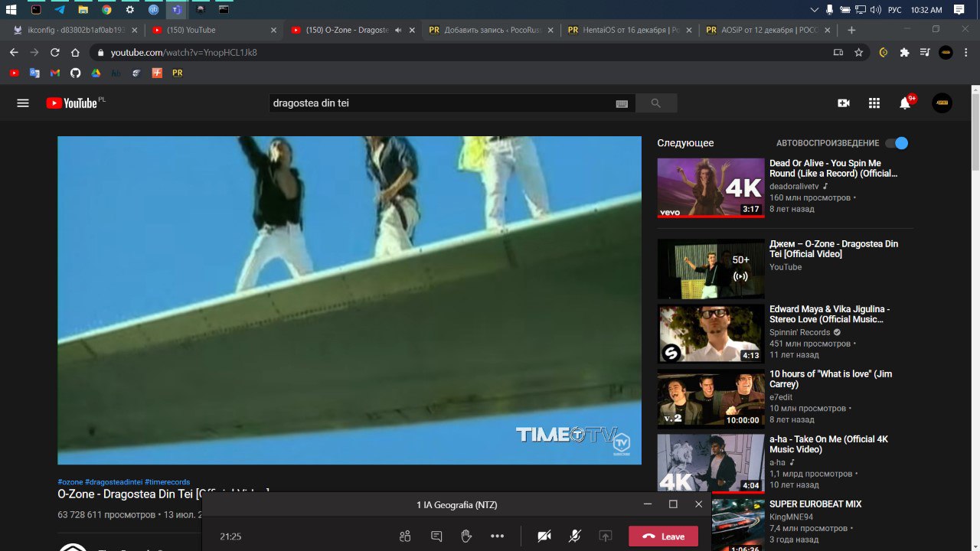
Task: Open the YouTube guide hamburger menu
Action: coord(23,103)
